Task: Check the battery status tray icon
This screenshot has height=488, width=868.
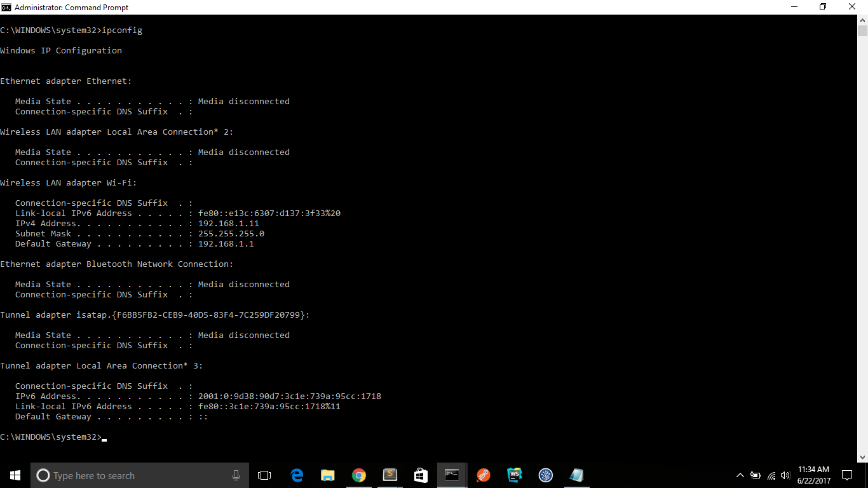Action: tap(756, 475)
